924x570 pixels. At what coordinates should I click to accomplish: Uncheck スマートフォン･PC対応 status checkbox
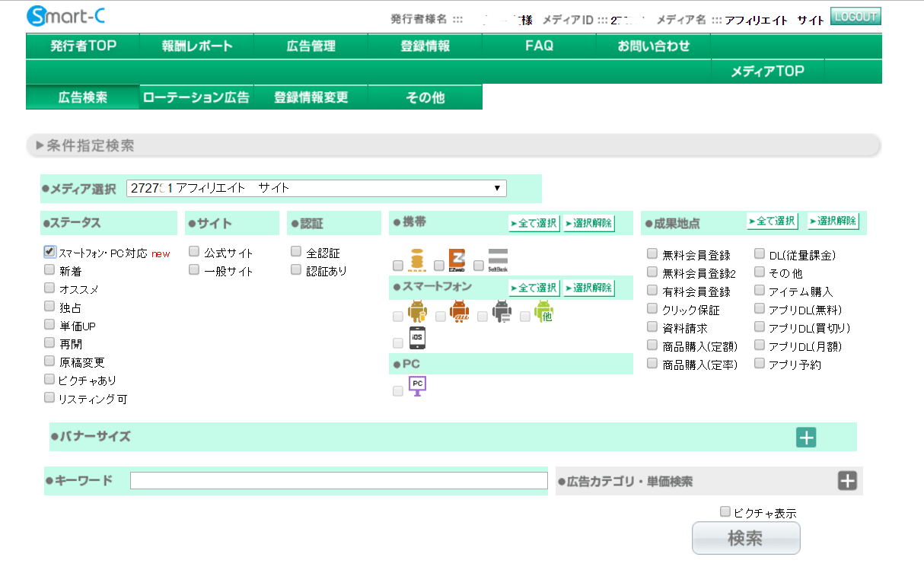[x=49, y=251]
